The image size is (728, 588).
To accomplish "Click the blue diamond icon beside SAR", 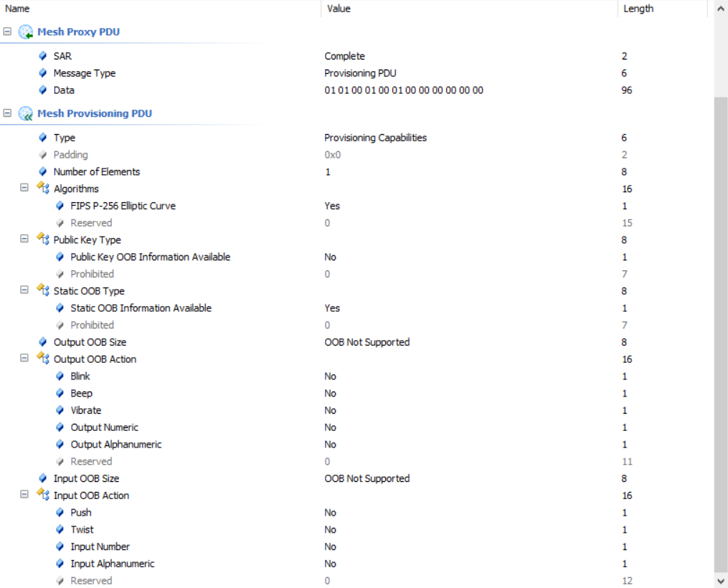I will [43, 56].
